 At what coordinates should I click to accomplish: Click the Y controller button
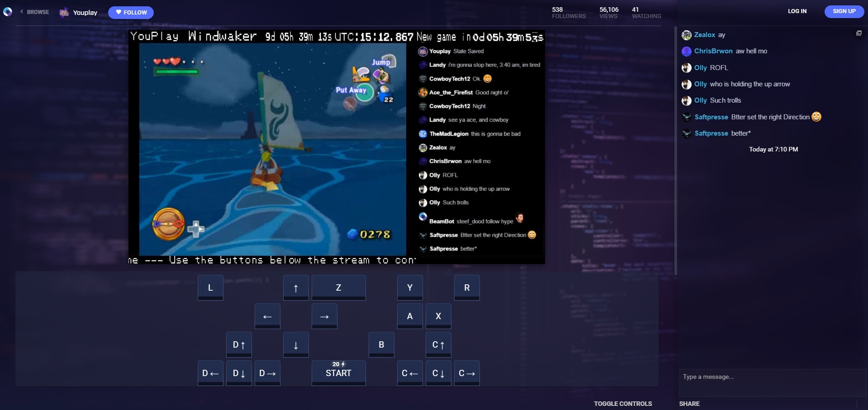tap(410, 287)
